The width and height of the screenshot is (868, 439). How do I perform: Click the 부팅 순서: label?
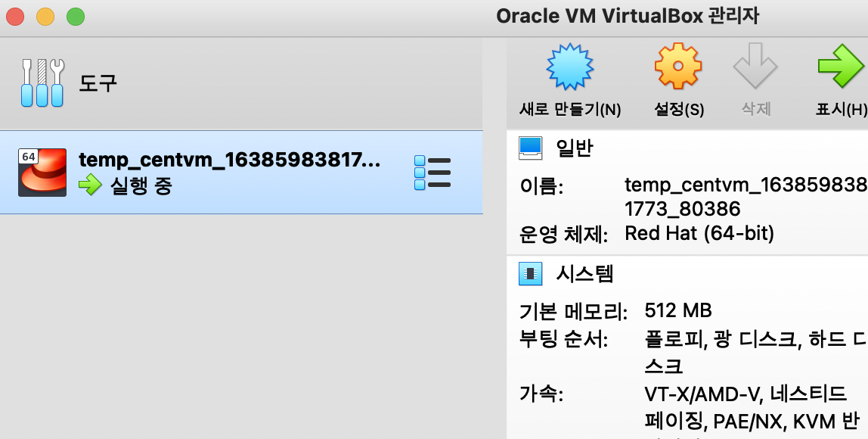(x=563, y=339)
